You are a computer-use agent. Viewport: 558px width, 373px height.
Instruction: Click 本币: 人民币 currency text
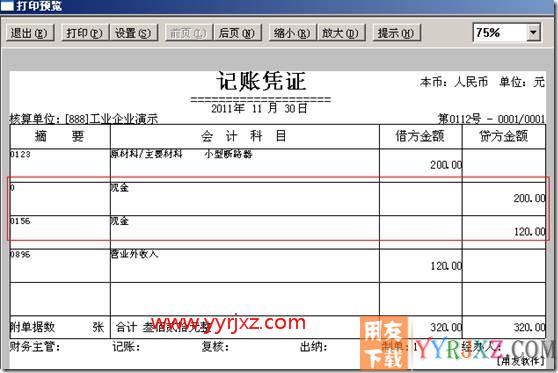(454, 82)
